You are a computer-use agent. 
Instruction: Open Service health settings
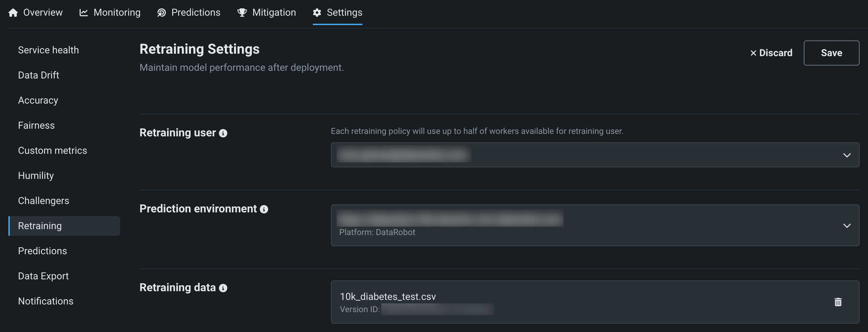click(x=49, y=50)
